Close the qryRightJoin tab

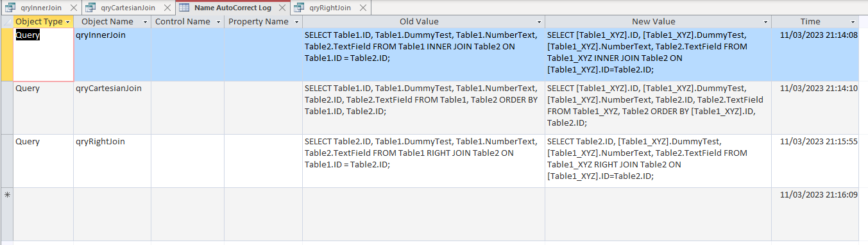click(x=362, y=8)
